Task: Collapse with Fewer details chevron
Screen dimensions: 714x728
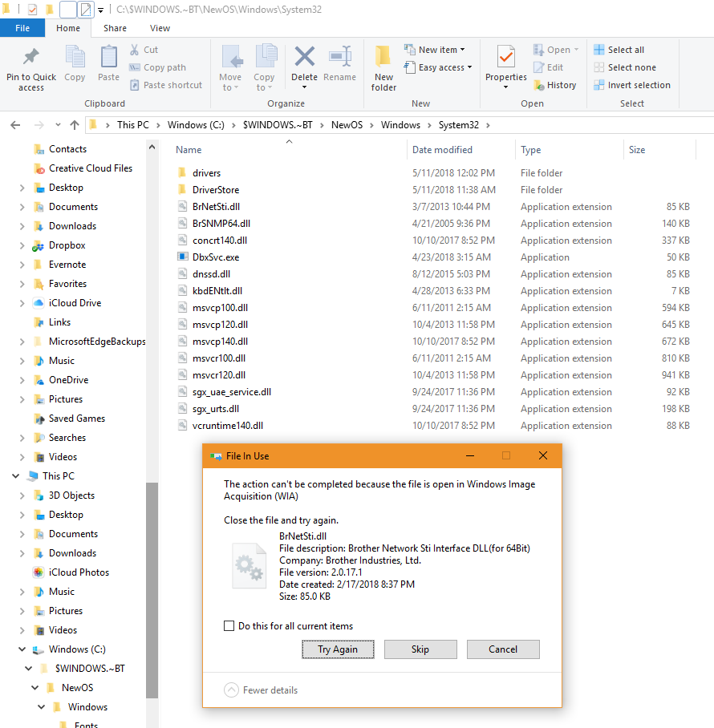Action: (x=231, y=690)
